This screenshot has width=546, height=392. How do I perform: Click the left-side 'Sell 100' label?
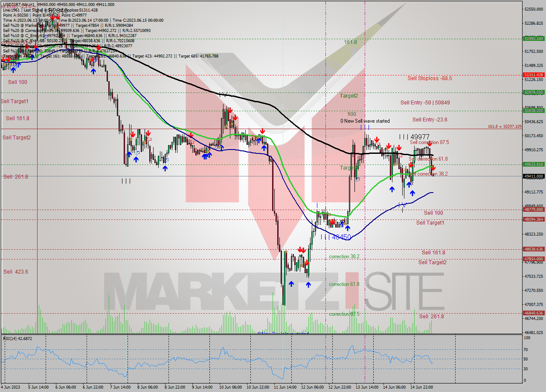click(x=17, y=82)
